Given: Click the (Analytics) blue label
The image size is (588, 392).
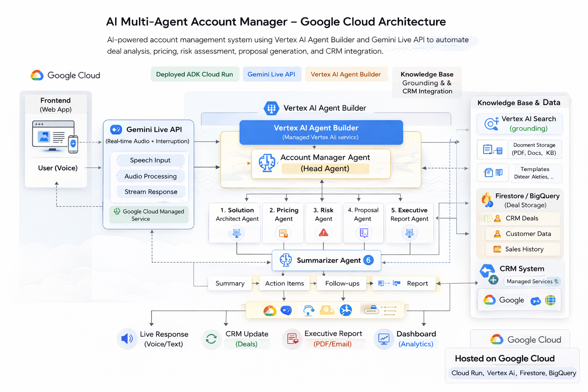Looking at the screenshot, I should [x=416, y=344].
